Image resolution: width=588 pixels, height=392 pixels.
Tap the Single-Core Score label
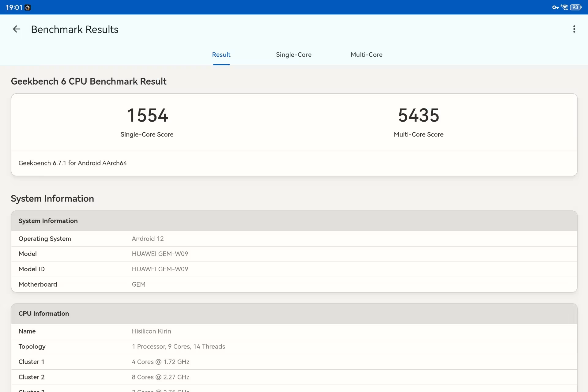[x=147, y=134]
